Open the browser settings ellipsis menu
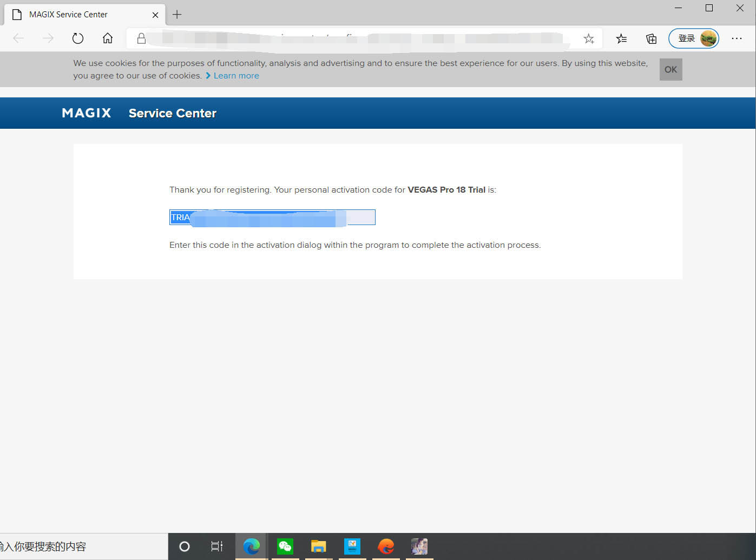Viewport: 756px width, 560px height. click(737, 38)
